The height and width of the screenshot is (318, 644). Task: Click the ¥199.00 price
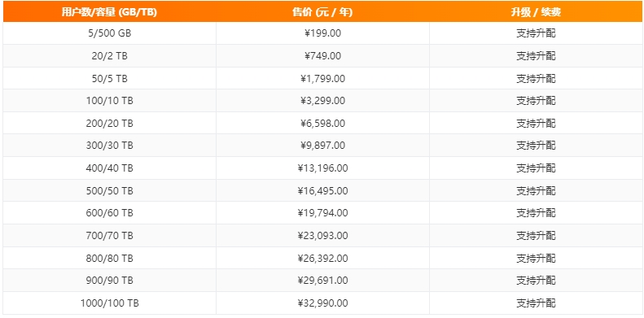(322, 33)
